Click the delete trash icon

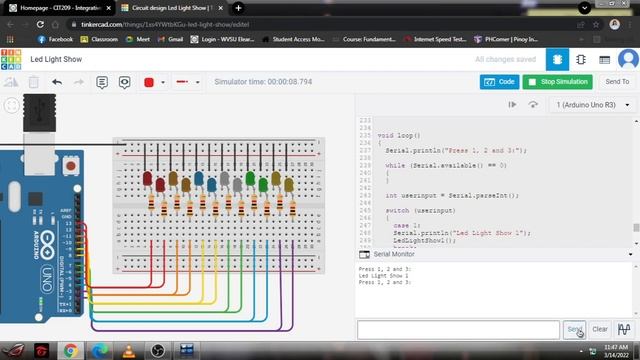[33, 82]
